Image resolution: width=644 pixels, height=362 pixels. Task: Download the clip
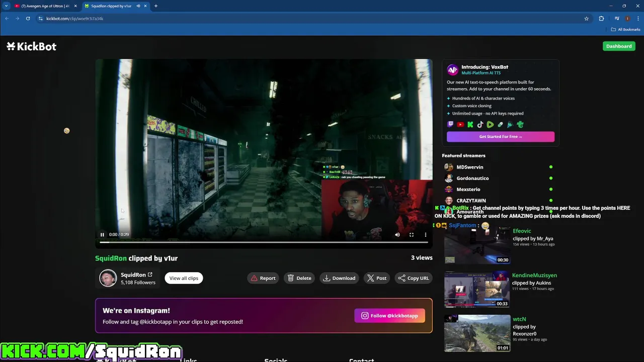(339, 278)
